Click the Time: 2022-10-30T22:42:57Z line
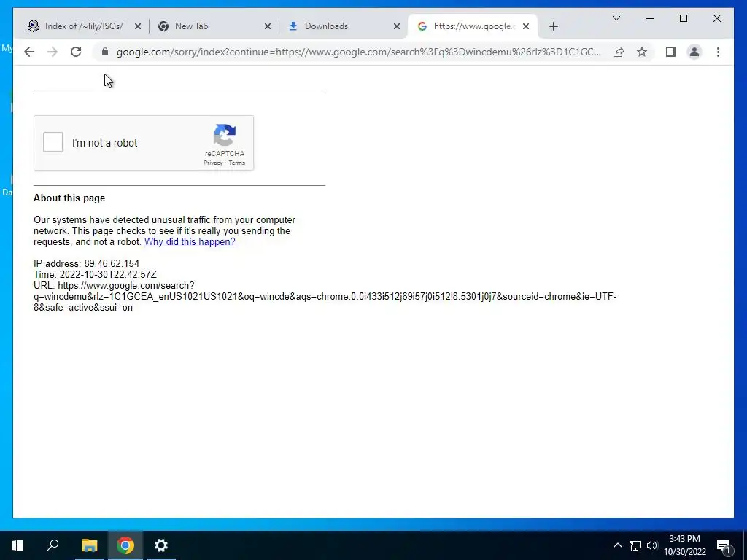 tap(95, 274)
